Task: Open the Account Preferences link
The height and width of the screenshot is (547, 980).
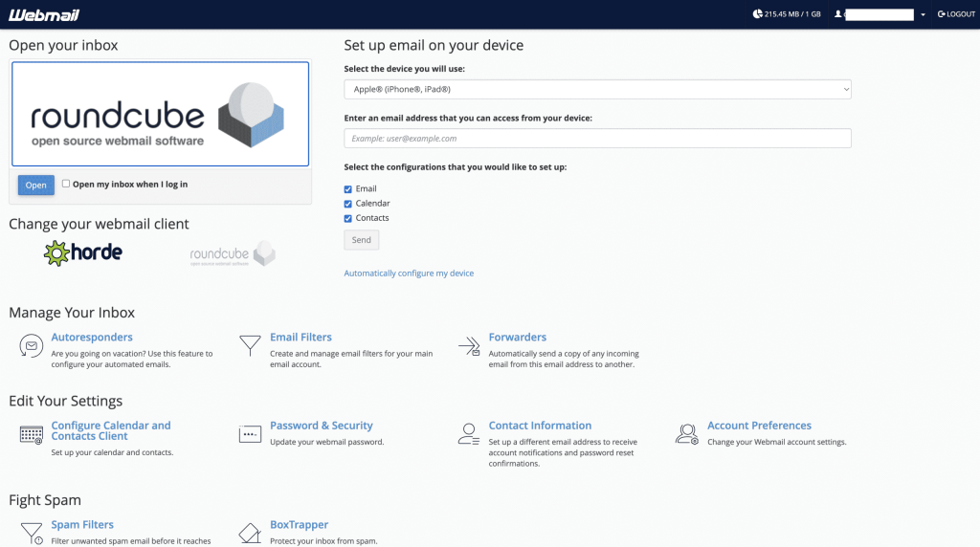Action: (759, 426)
